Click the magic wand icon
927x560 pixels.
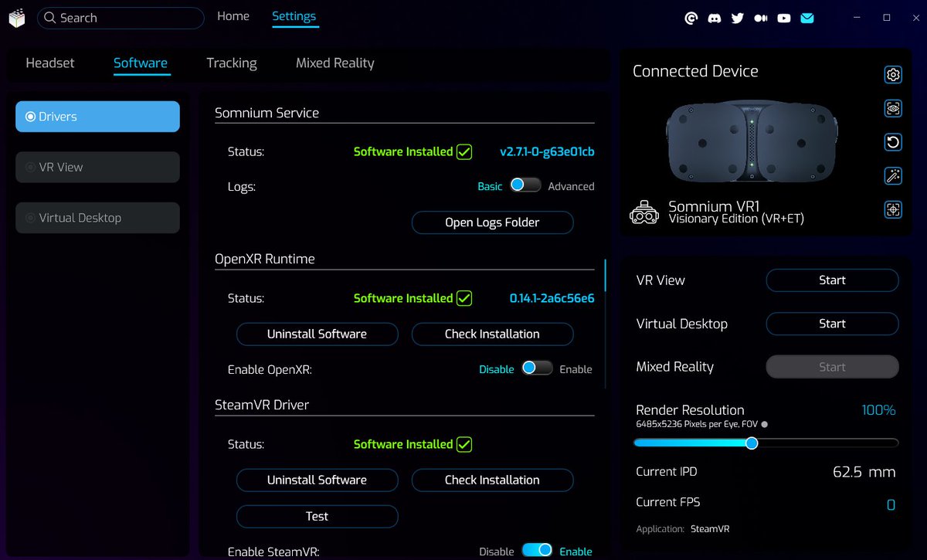(893, 176)
